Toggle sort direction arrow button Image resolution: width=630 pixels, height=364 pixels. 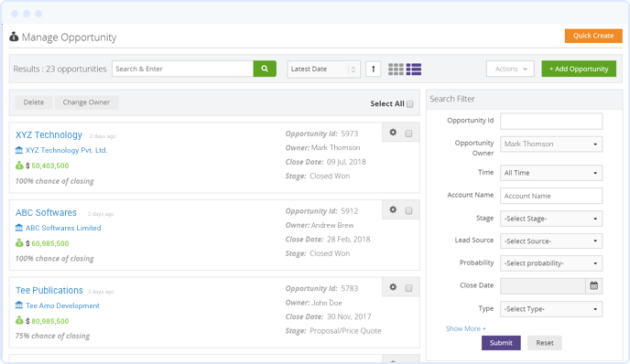coord(374,69)
